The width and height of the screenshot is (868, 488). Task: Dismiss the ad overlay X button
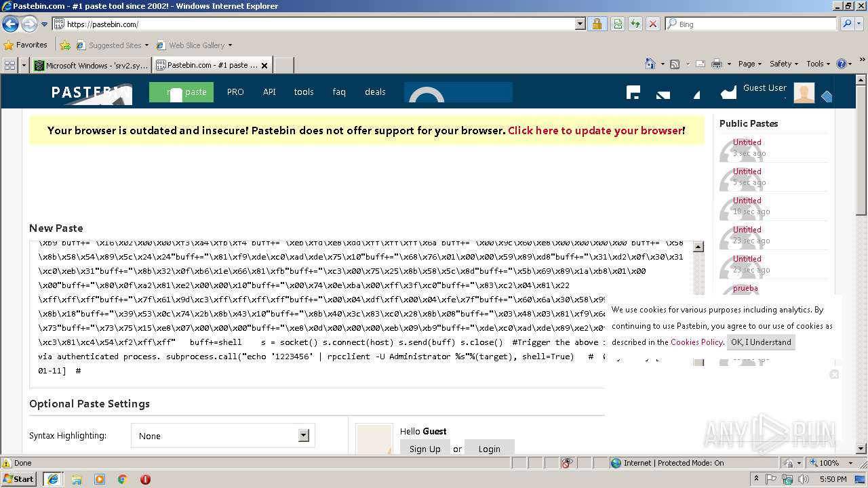pyautogui.click(x=834, y=374)
